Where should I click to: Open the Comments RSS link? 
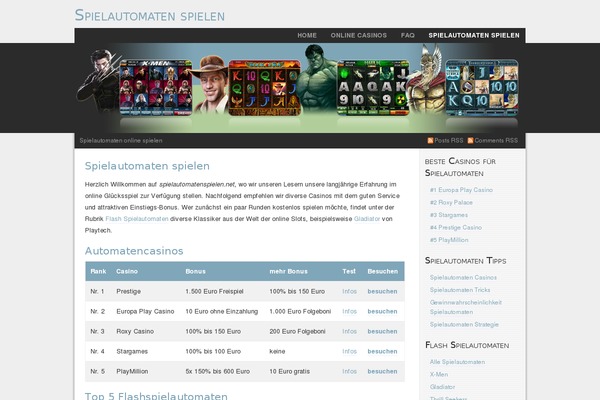tap(496, 140)
